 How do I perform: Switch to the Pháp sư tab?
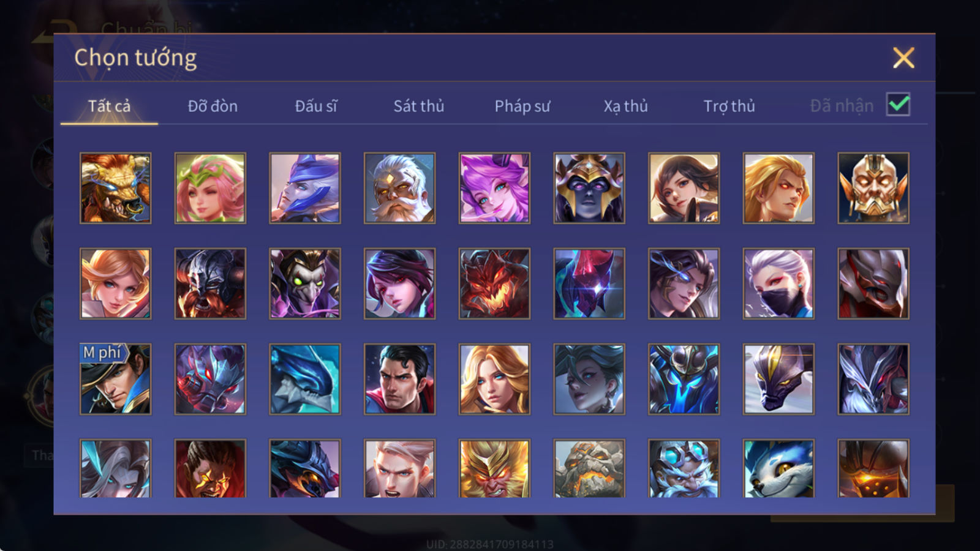click(x=522, y=106)
